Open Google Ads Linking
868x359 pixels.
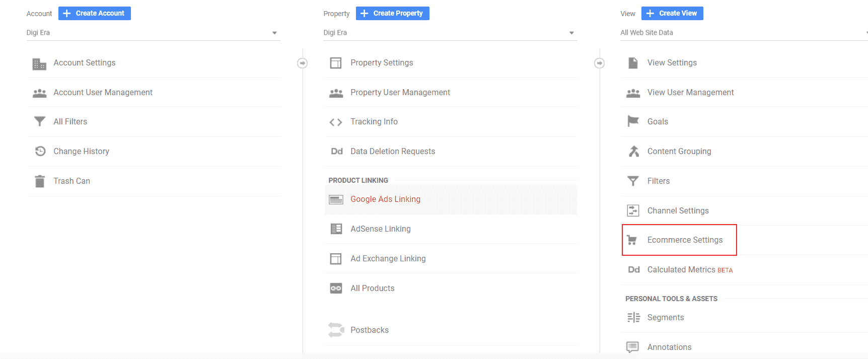pos(385,199)
